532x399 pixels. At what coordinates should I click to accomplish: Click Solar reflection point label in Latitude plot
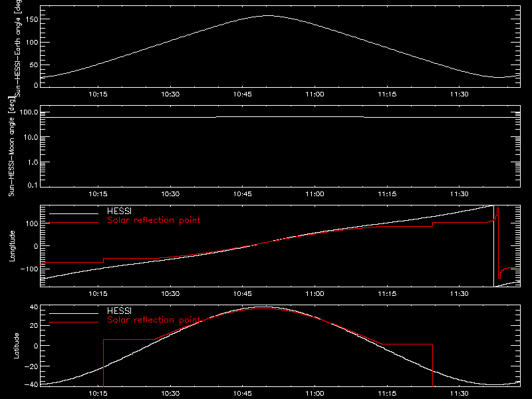click(154, 320)
